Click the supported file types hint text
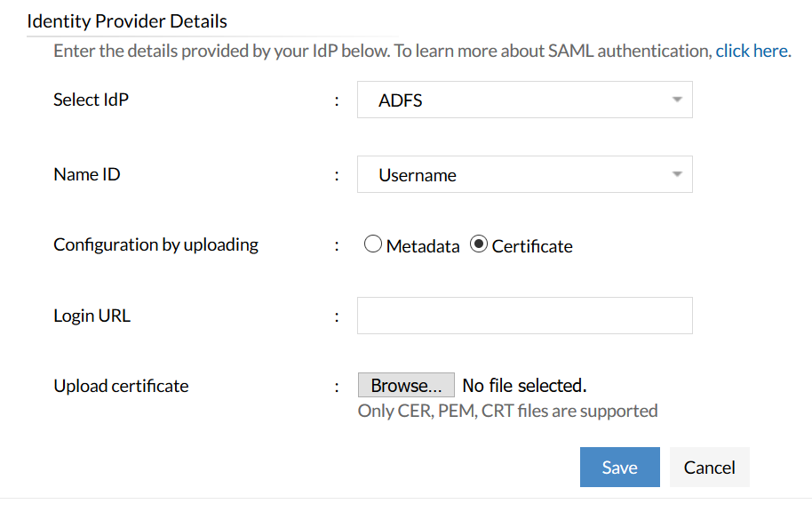The image size is (812, 520). (x=507, y=411)
